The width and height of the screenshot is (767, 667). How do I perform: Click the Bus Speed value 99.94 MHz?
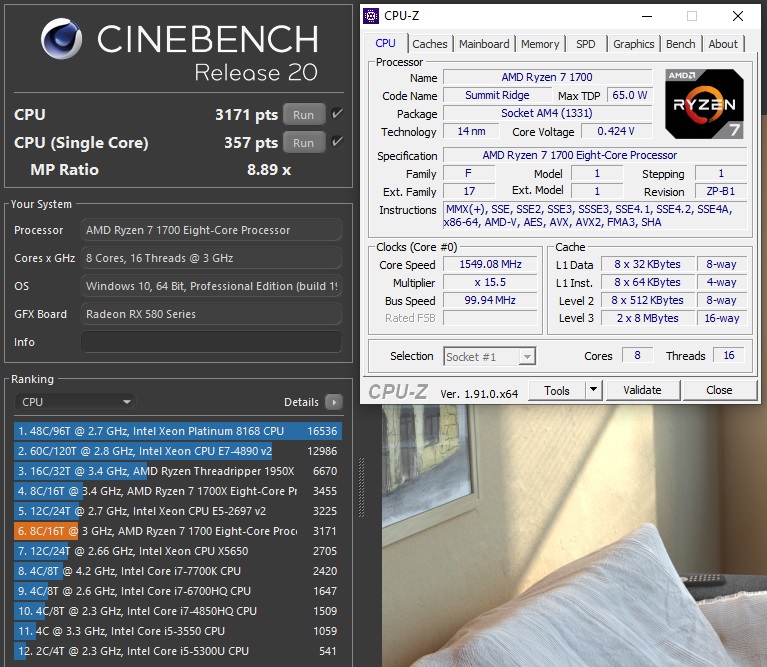point(491,300)
